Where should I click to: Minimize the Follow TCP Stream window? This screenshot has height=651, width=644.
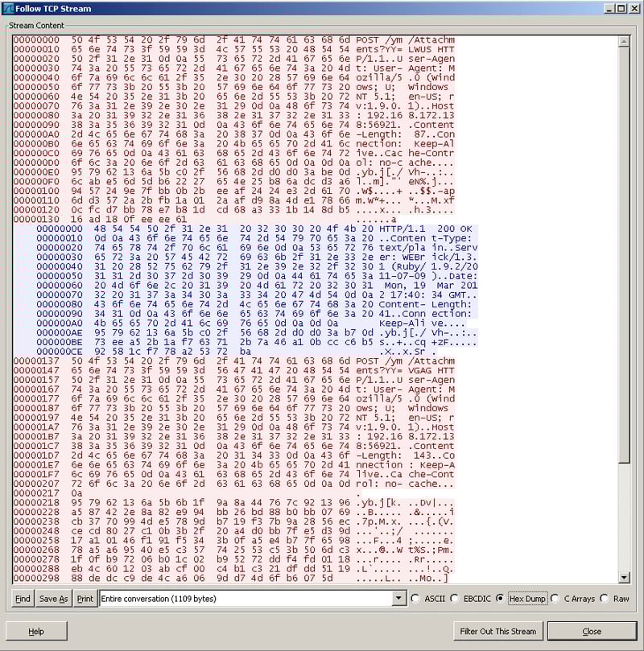(609, 8)
